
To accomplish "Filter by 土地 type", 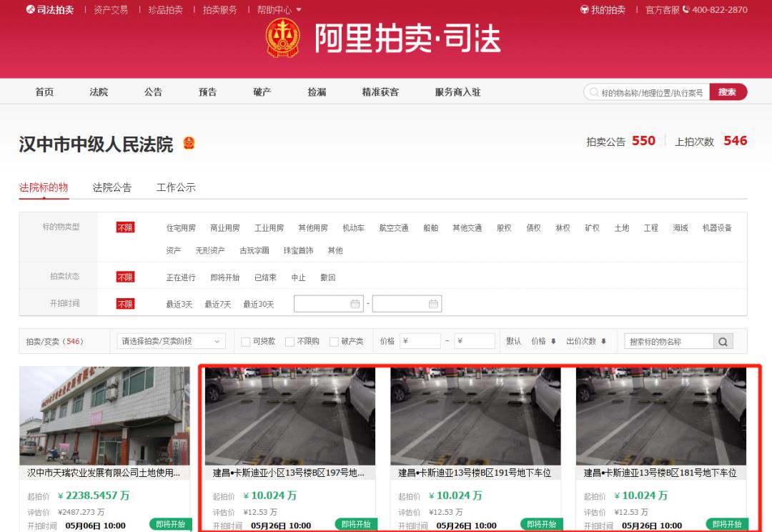I will click(622, 228).
